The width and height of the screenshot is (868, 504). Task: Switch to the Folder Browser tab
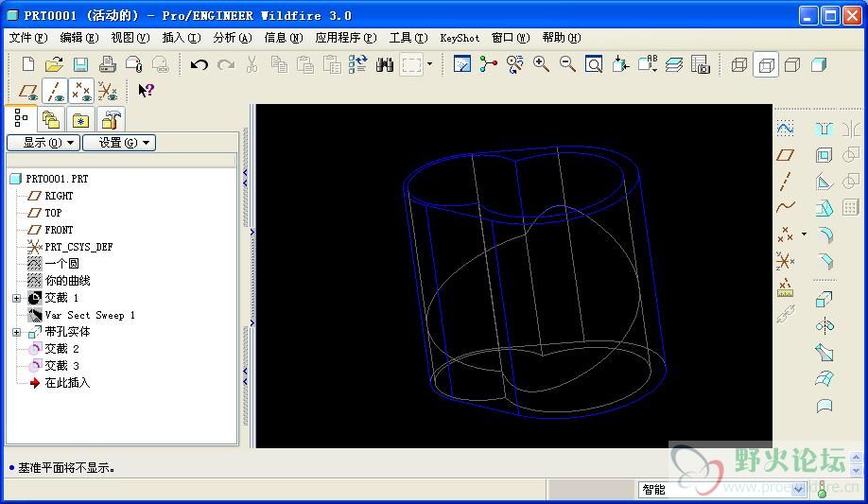51,120
